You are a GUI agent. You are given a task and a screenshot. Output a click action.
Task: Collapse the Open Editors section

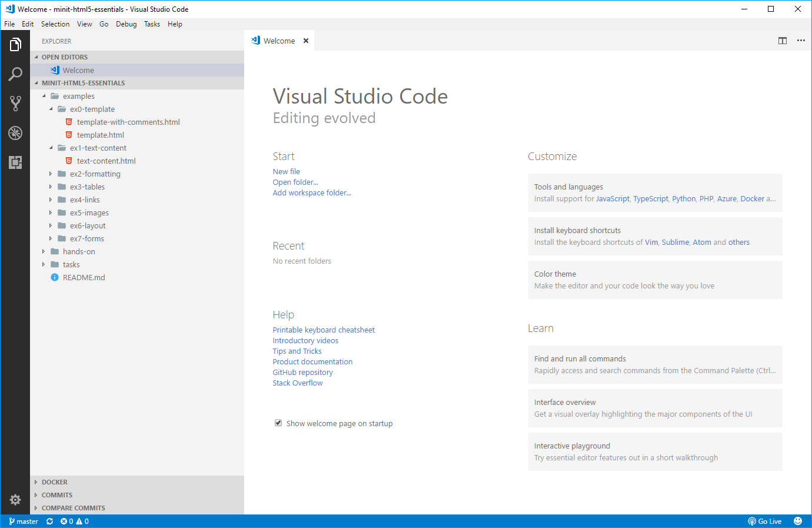coord(36,57)
